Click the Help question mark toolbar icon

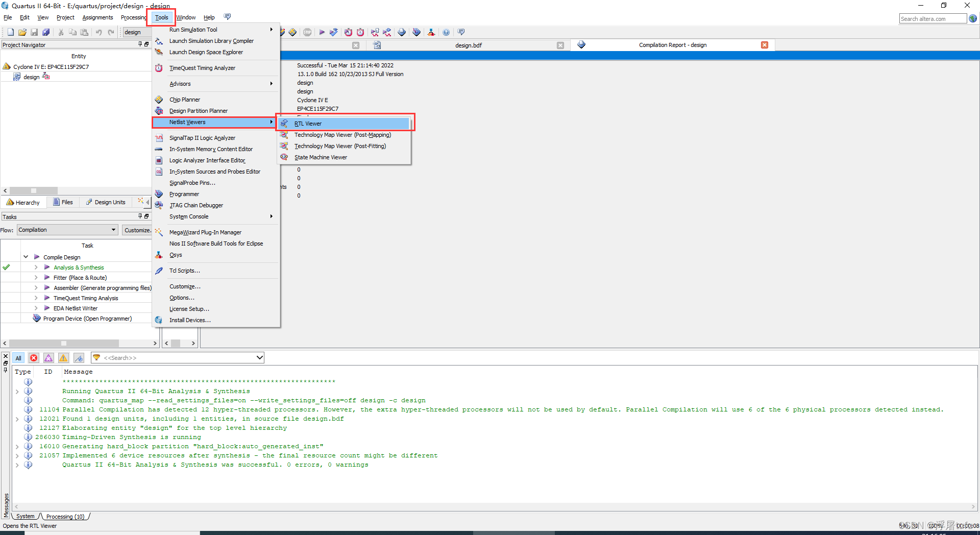(446, 32)
